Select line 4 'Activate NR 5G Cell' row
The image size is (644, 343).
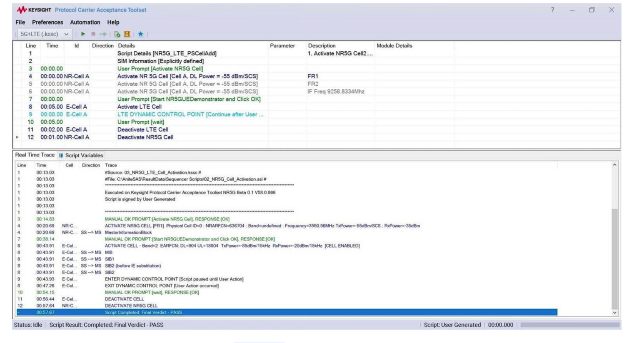187,76
